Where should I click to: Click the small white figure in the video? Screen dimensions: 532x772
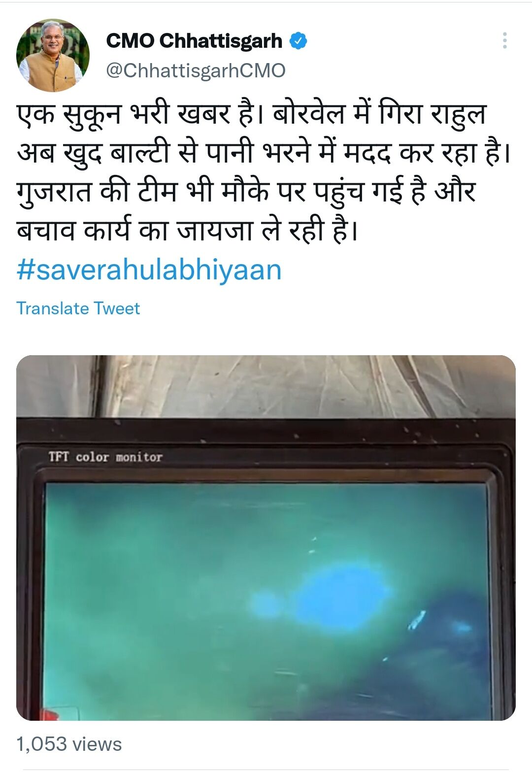point(417,620)
